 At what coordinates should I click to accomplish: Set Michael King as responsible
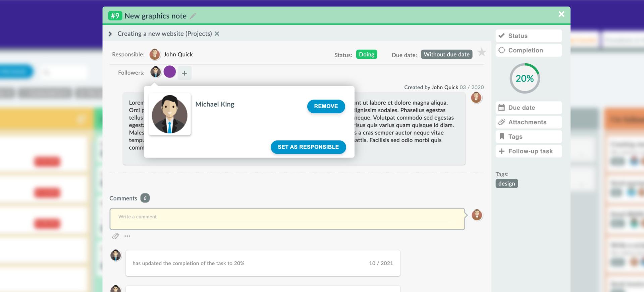click(308, 147)
